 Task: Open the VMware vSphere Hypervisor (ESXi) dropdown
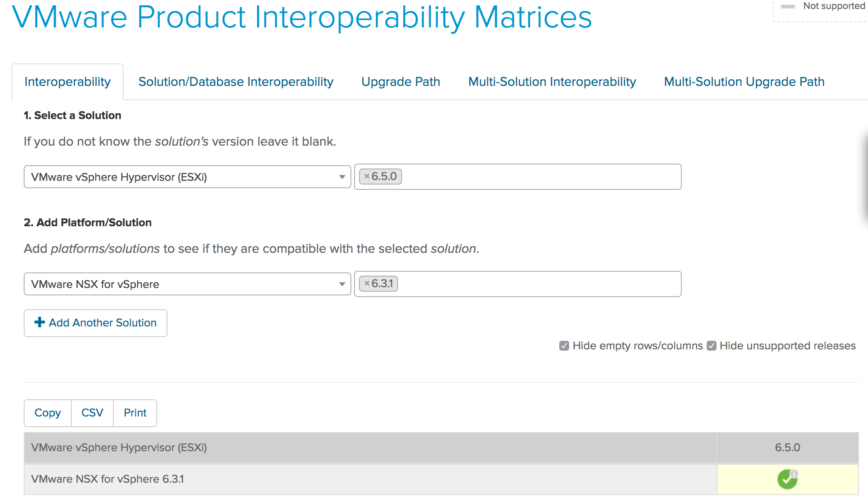[x=187, y=177]
